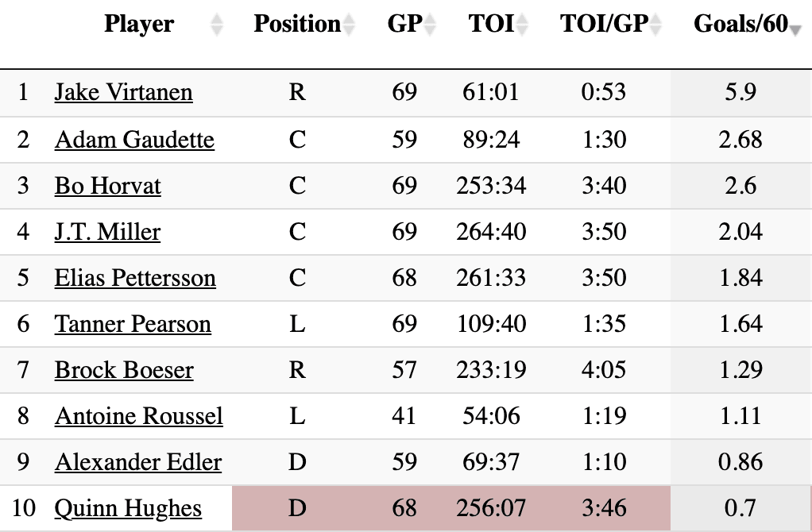The height and width of the screenshot is (532, 812).
Task: Click the sort arrows beside TOI header
Action: pyautogui.click(x=522, y=25)
